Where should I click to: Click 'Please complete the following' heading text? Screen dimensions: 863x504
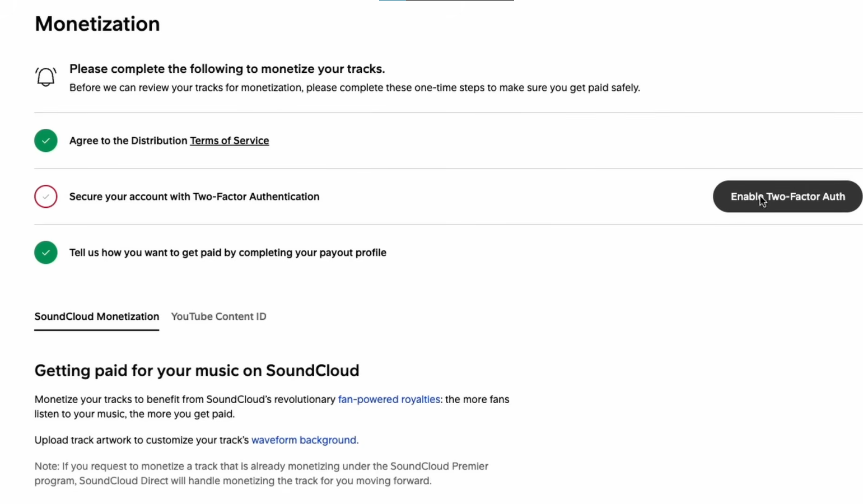(x=227, y=69)
